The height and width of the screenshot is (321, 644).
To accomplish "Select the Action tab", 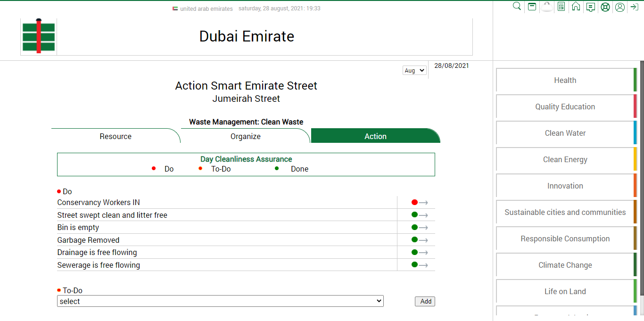I will tap(375, 136).
